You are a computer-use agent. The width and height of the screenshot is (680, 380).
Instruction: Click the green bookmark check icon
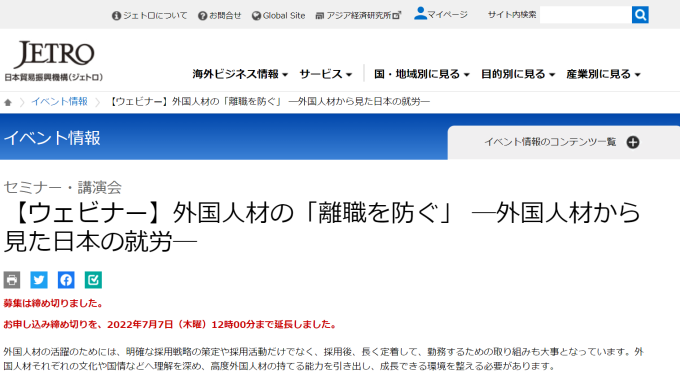[x=93, y=280]
